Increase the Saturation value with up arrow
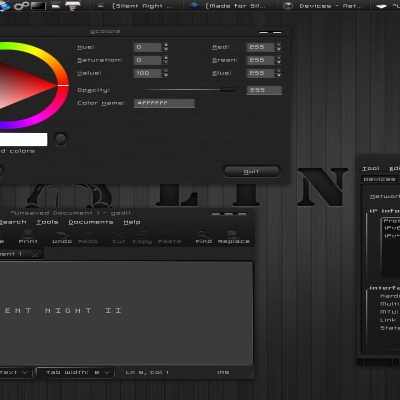400x400 pixels. [166, 58]
